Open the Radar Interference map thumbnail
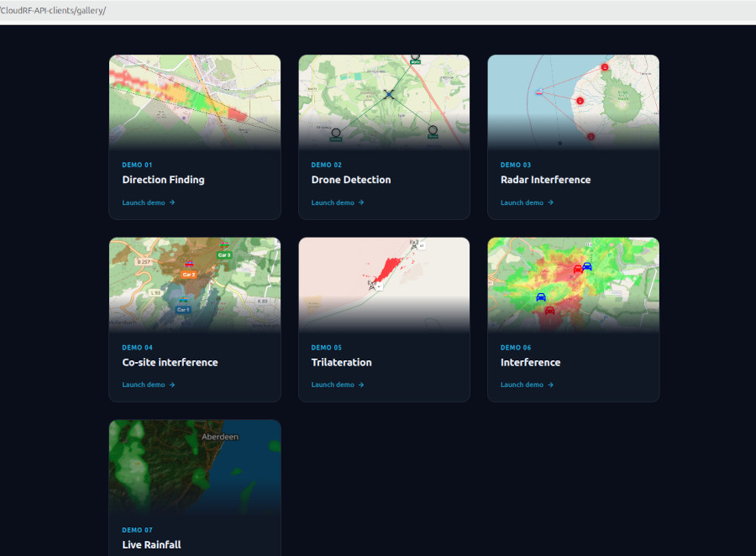Viewport: 756px width, 556px height. (573, 102)
